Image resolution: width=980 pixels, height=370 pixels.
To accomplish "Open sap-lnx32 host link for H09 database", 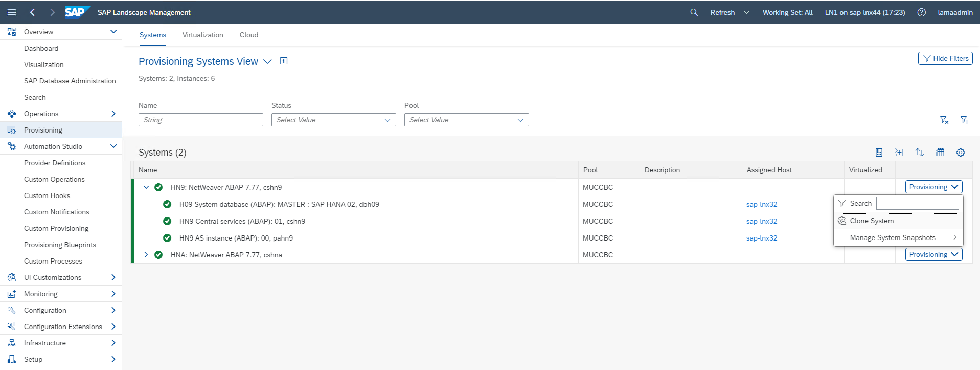I will click(x=762, y=204).
